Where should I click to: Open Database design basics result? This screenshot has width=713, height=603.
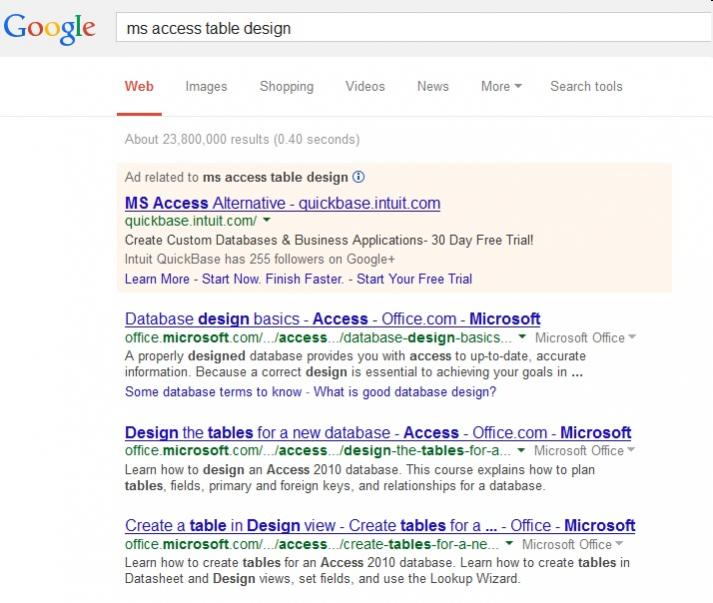[x=332, y=319]
